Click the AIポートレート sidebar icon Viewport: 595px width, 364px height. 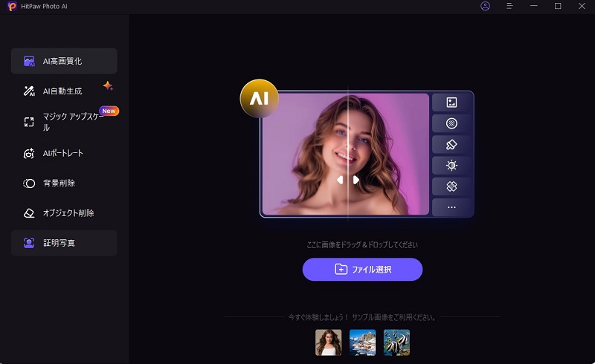pyautogui.click(x=29, y=154)
